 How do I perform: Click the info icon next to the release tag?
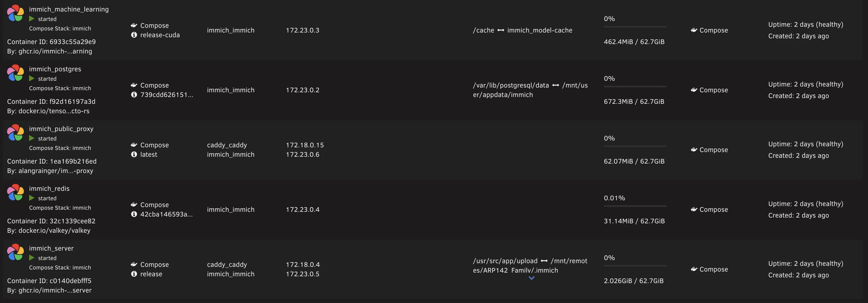[x=134, y=274]
